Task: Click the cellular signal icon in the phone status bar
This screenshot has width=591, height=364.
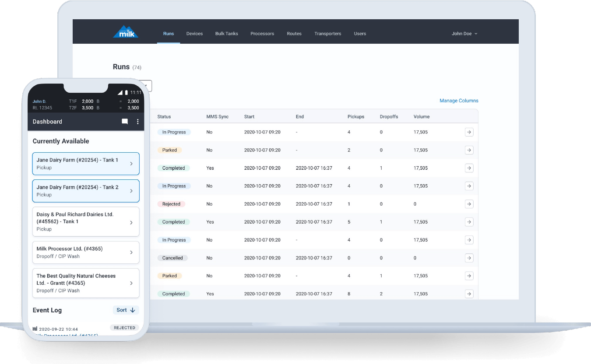Action: pos(120,92)
